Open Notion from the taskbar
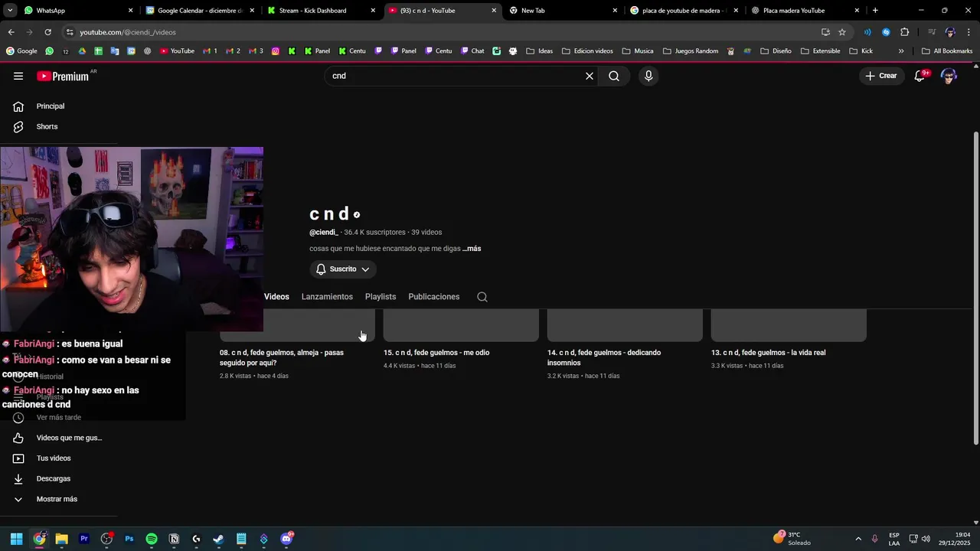The width and height of the screenshot is (980, 551). point(174,539)
